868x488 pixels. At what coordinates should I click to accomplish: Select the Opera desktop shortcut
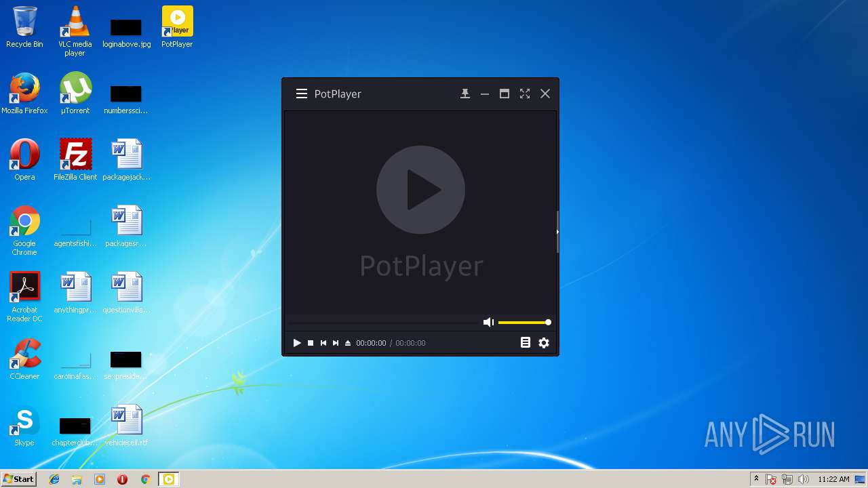tap(24, 160)
